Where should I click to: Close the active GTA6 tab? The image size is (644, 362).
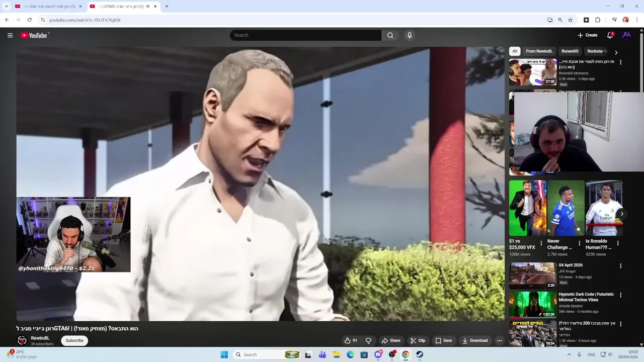pos(155,7)
